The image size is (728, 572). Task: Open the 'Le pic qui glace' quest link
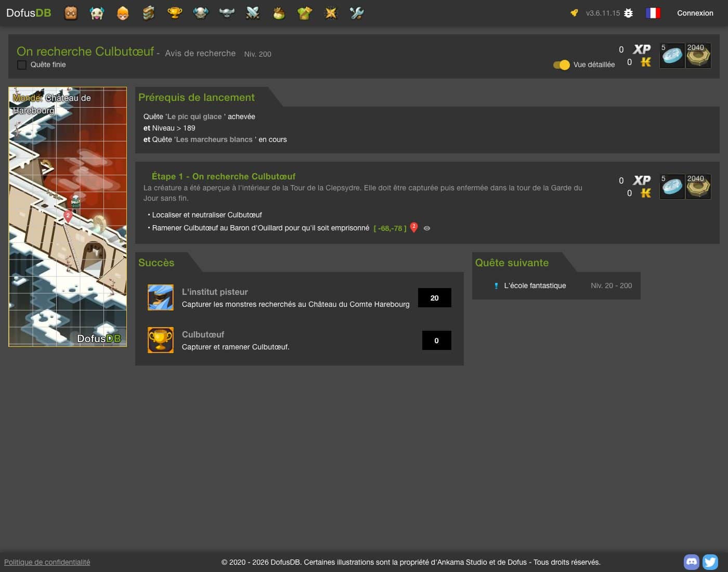(x=194, y=116)
